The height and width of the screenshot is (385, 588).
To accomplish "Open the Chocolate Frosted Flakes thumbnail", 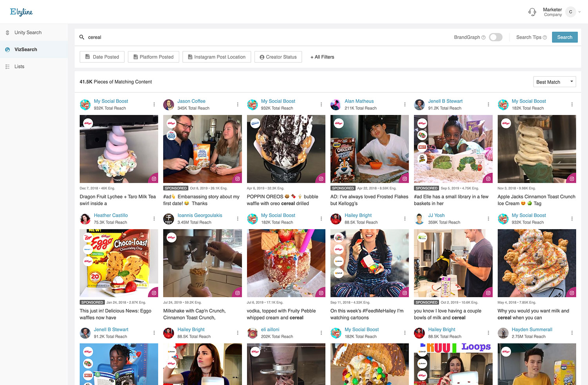I will (x=370, y=149).
